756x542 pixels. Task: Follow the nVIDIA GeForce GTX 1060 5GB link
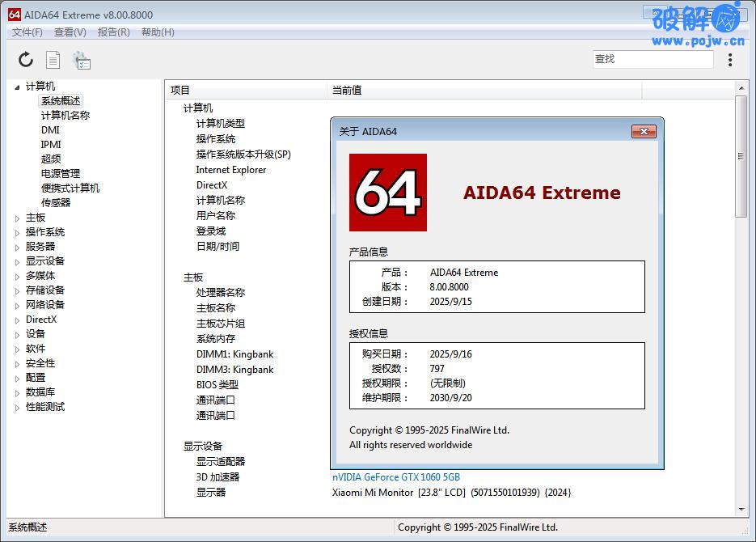pos(395,477)
